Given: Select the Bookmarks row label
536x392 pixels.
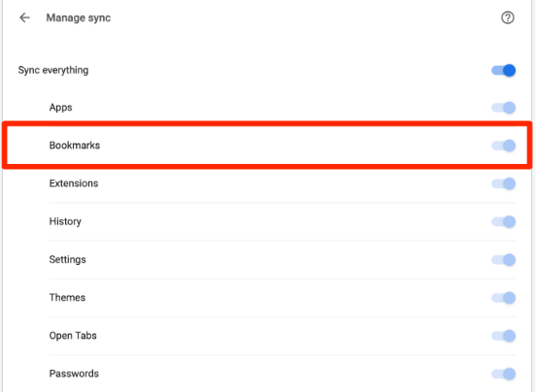Looking at the screenshot, I should pos(75,146).
